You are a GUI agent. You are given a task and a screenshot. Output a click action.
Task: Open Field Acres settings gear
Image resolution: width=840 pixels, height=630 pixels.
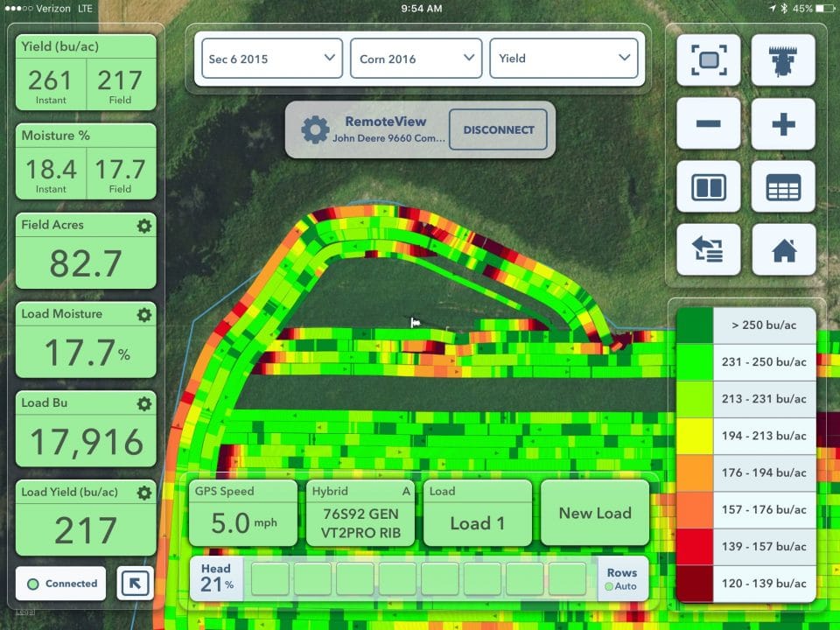(144, 226)
